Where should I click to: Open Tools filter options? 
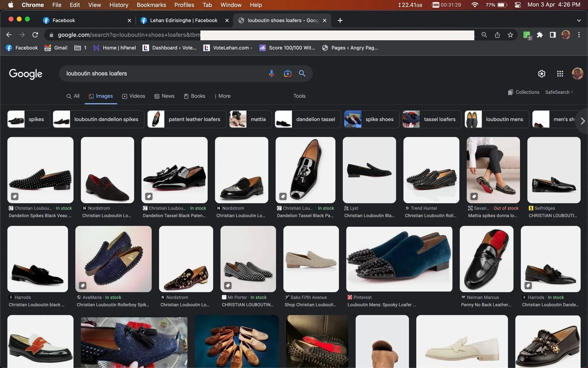pyautogui.click(x=299, y=96)
